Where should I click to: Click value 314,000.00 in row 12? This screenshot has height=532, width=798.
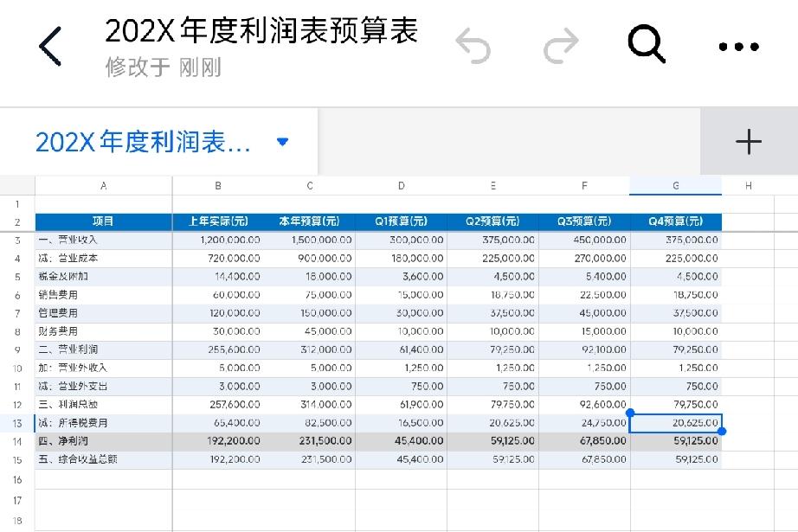[x=325, y=405]
